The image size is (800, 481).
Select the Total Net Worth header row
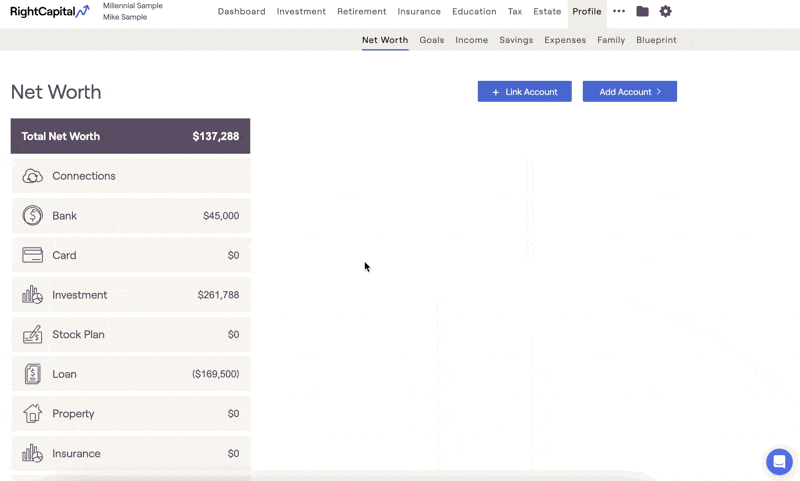[x=130, y=136]
